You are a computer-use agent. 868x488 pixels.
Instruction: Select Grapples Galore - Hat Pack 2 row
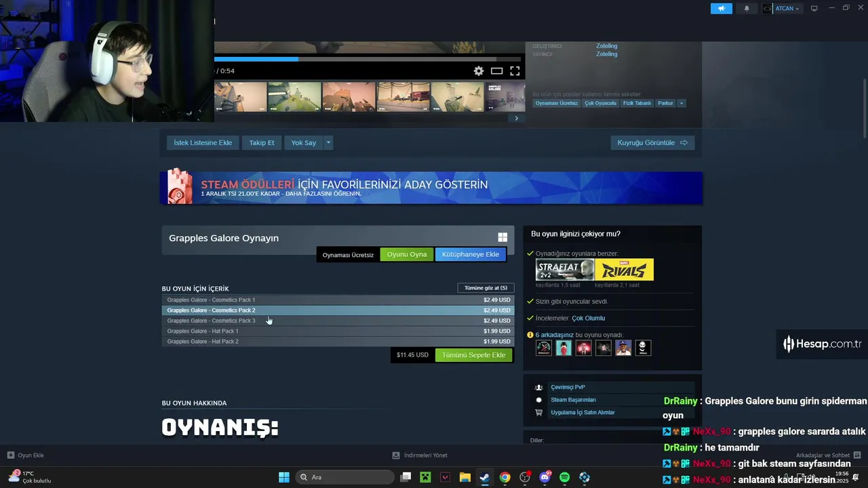click(x=338, y=342)
